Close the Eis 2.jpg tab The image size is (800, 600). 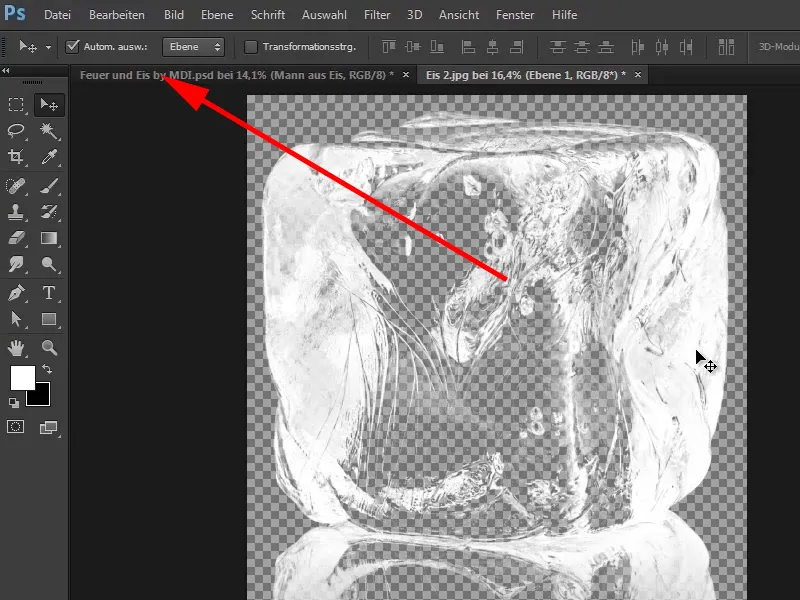click(638, 75)
